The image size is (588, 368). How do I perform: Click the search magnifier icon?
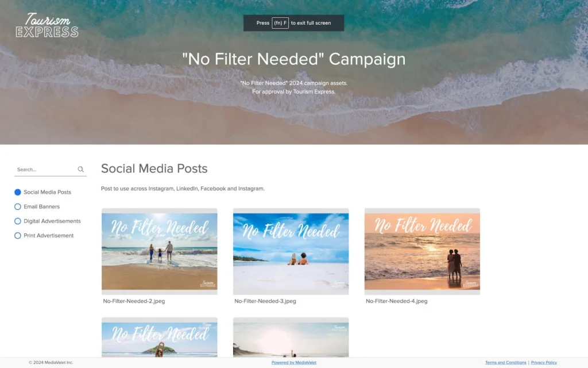click(x=80, y=170)
